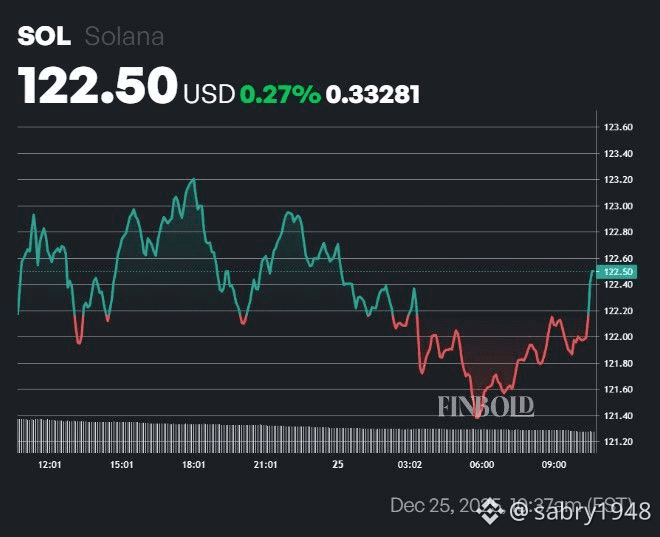Image resolution: width=660 pixels, height=537 pixels.
Task: Click the 12:01 time axis label
Action: pyautogui.click(x=50, y=465)
